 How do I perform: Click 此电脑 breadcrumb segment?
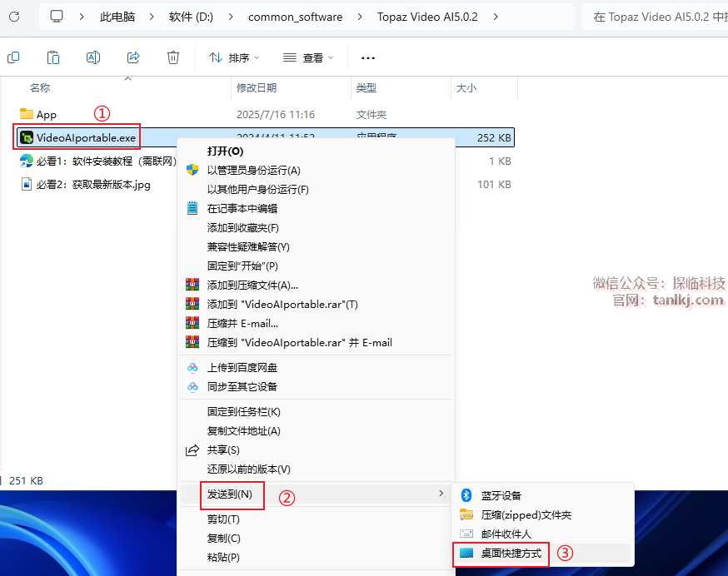(x=117, y=17)
